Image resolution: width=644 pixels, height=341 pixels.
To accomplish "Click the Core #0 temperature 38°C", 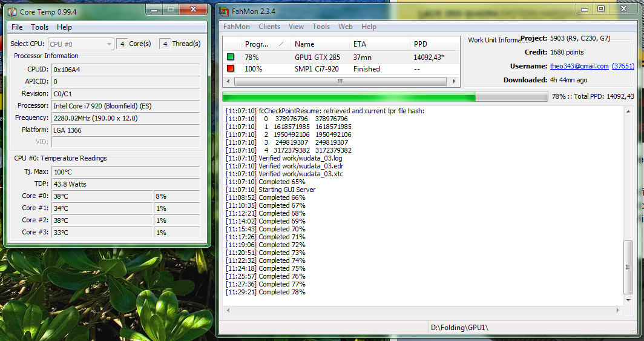I will coord(102,196).
